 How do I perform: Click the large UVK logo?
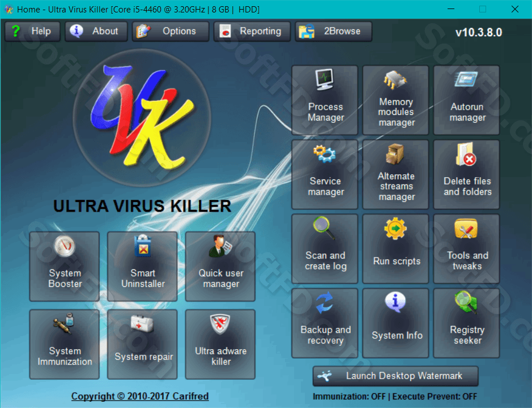pos(142,118)
